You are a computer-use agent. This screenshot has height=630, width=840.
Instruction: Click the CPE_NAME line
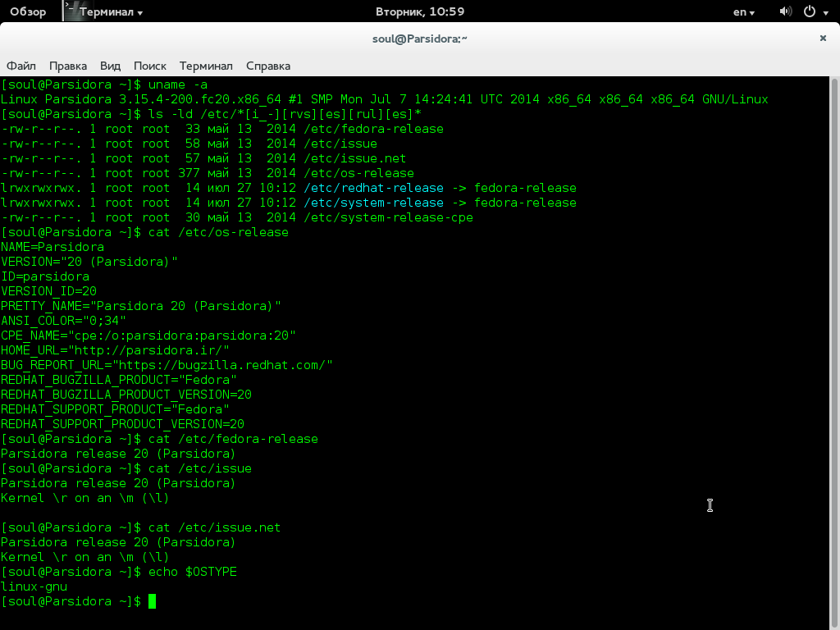click(148, 336)
